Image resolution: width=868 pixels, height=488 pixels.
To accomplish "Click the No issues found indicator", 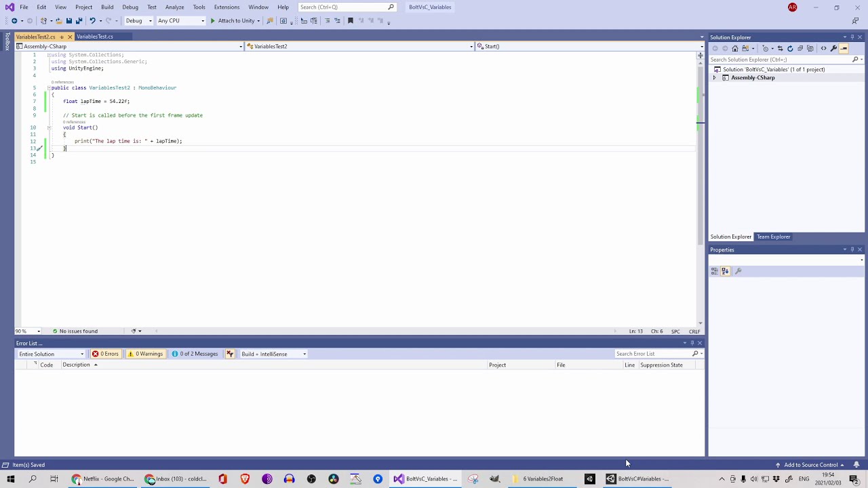I will 75,331.
